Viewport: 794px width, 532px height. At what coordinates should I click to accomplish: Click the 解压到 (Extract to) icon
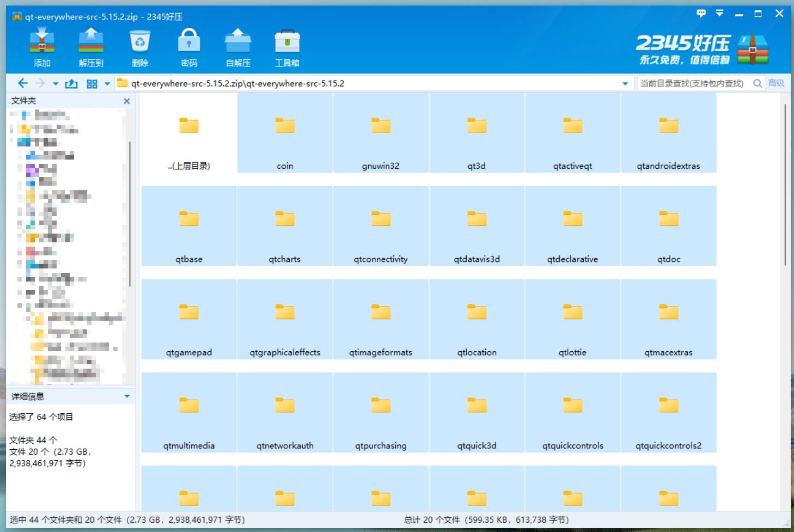(x=91, y=47)
